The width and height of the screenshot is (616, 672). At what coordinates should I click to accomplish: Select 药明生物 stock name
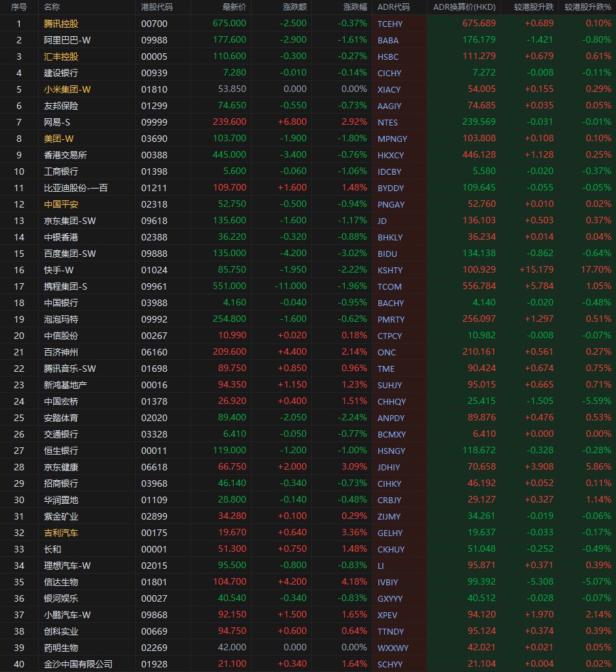pos(61,648)
